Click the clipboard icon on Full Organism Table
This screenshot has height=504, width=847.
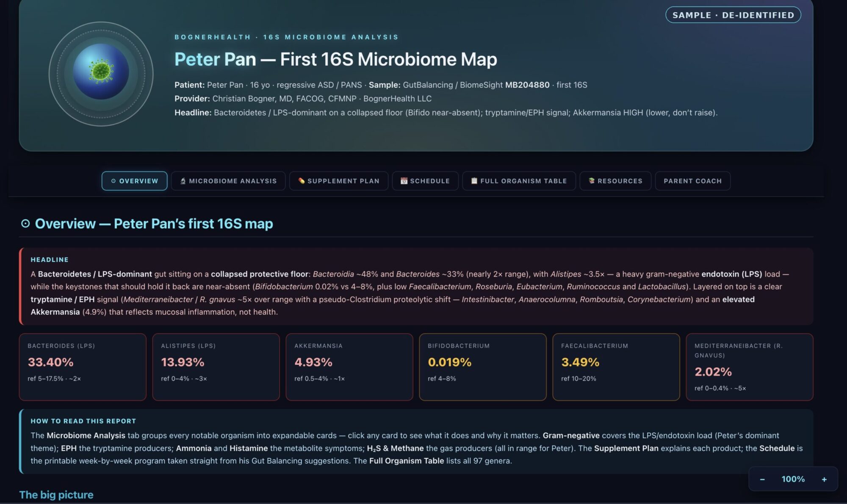[474, 181]
